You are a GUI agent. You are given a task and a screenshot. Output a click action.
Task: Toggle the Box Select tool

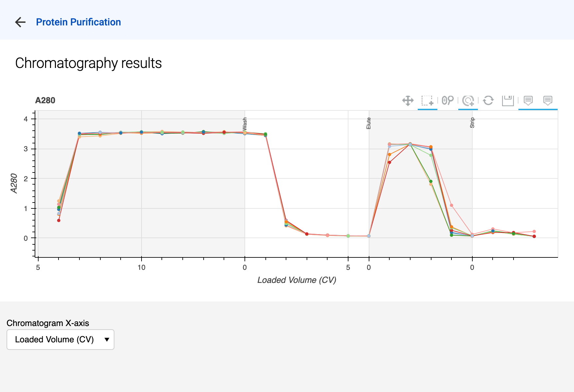[x=427, y=101]
